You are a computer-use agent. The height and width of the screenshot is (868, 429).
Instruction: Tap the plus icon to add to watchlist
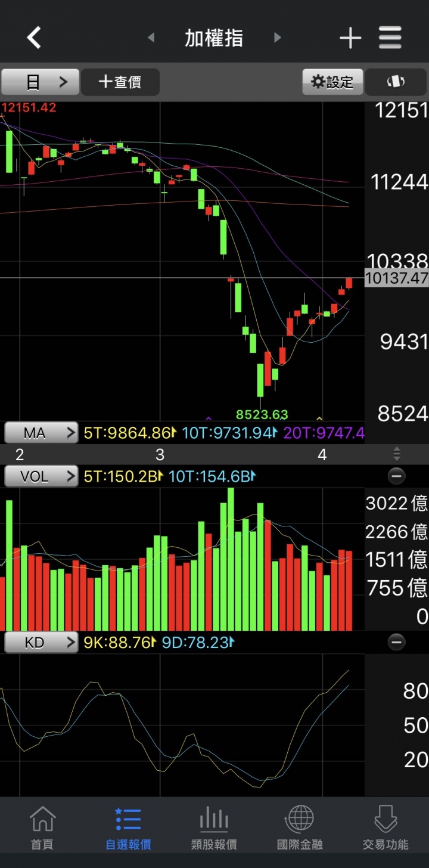point(350,38)
